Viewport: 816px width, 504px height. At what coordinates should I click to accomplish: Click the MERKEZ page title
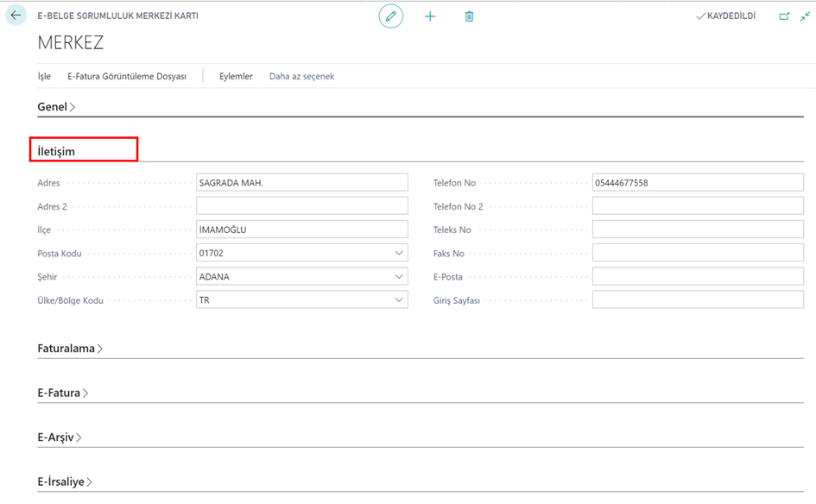click(x=71, y=42)
